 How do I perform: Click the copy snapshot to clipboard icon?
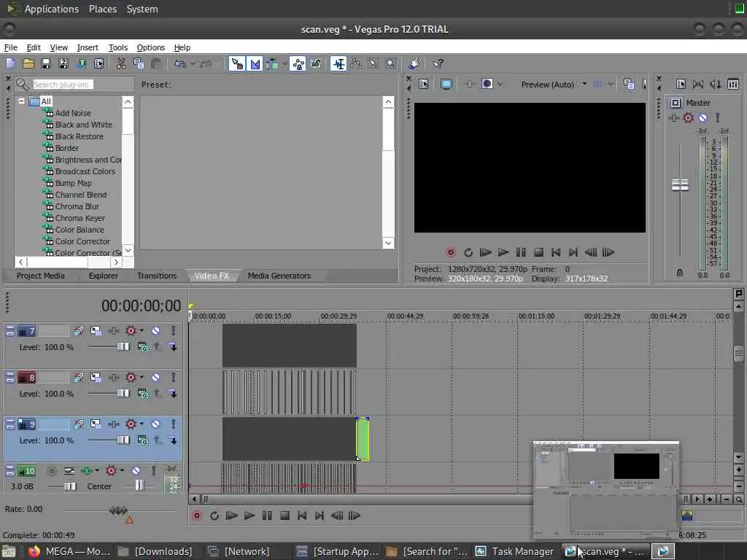point(628,85)
